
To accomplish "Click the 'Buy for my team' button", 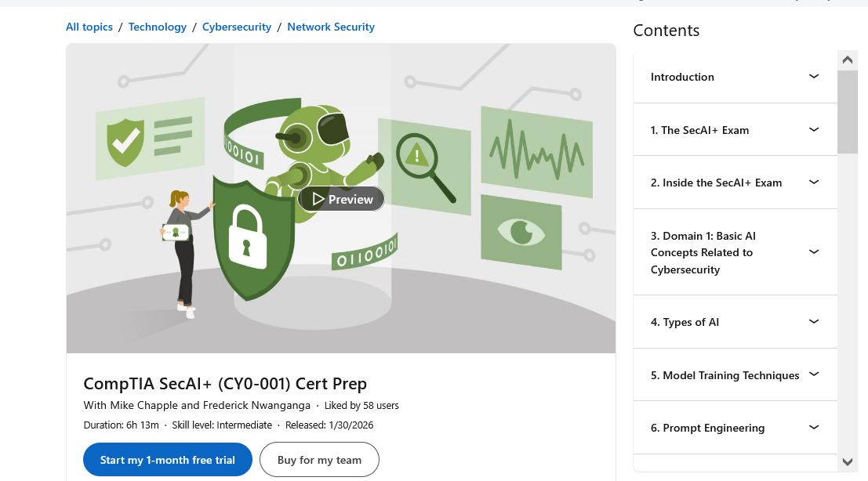I will 319,460.
